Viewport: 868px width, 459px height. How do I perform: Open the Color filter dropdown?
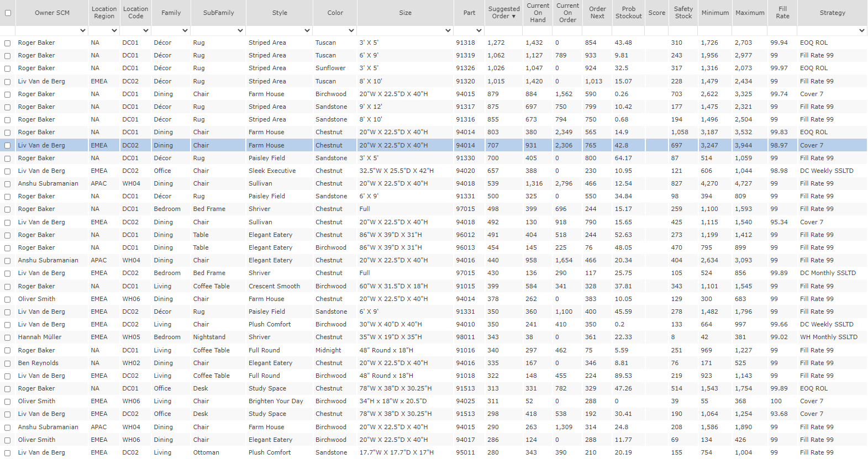pyautogui.click(x=351, y=31)
